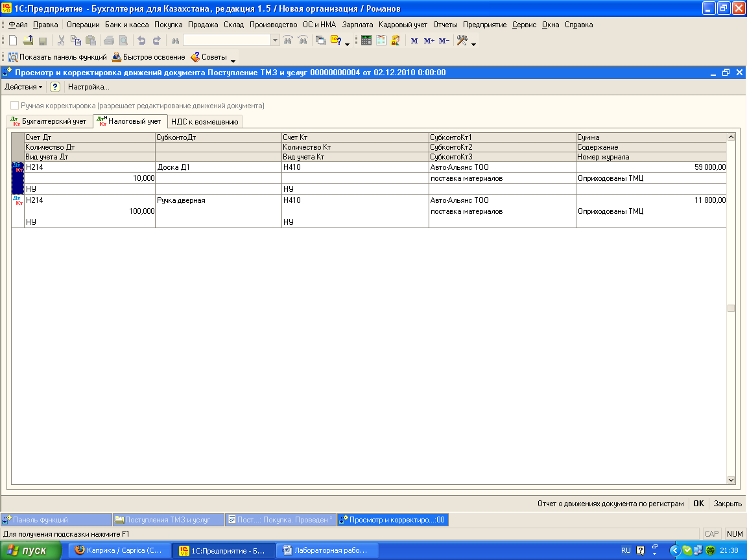This screenshot has height=560, width=747.
Task: Open the Операции menu
Action: (x=83, y=25)
